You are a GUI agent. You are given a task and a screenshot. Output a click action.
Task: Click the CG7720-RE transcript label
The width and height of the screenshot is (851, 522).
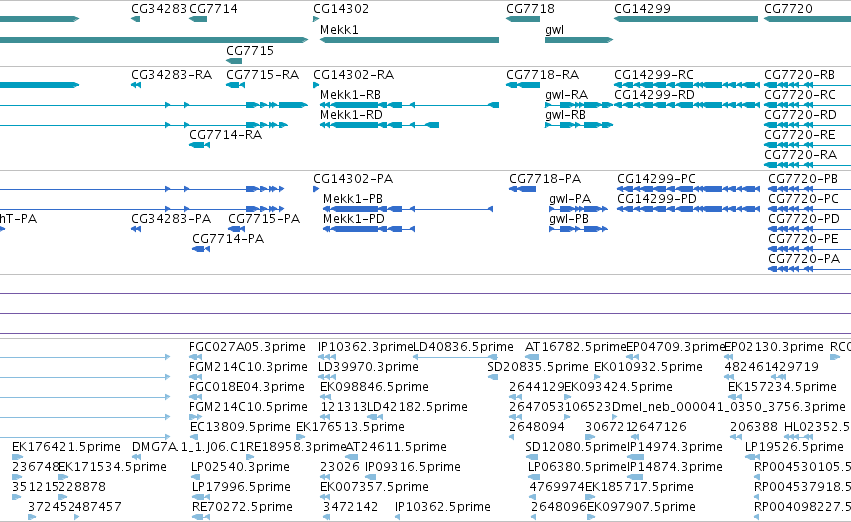point(799,135)
